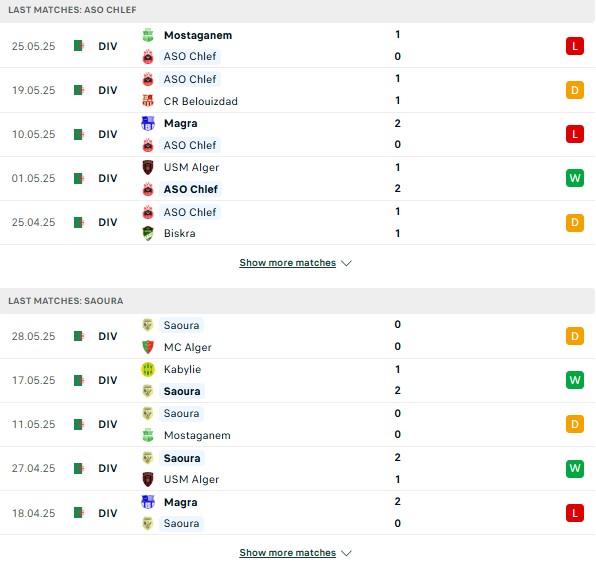
Task: Click the Magra crest in 10.05.25 match
Action: point(148,124)
